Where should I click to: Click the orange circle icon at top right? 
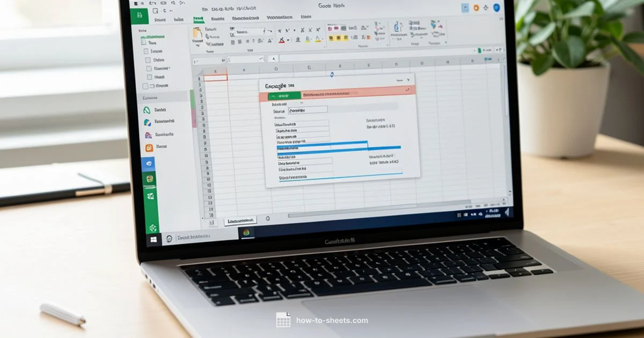tap(476, 8)
